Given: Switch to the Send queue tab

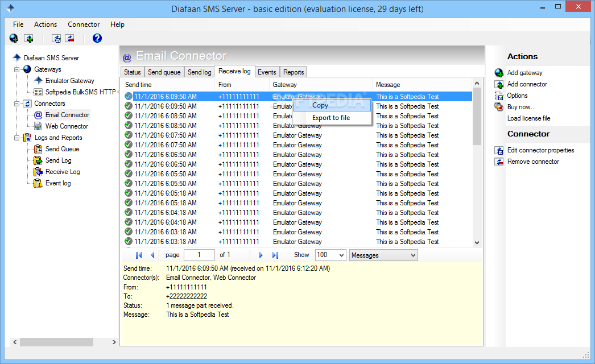Looking at the screenshot, I should (164, 72).
